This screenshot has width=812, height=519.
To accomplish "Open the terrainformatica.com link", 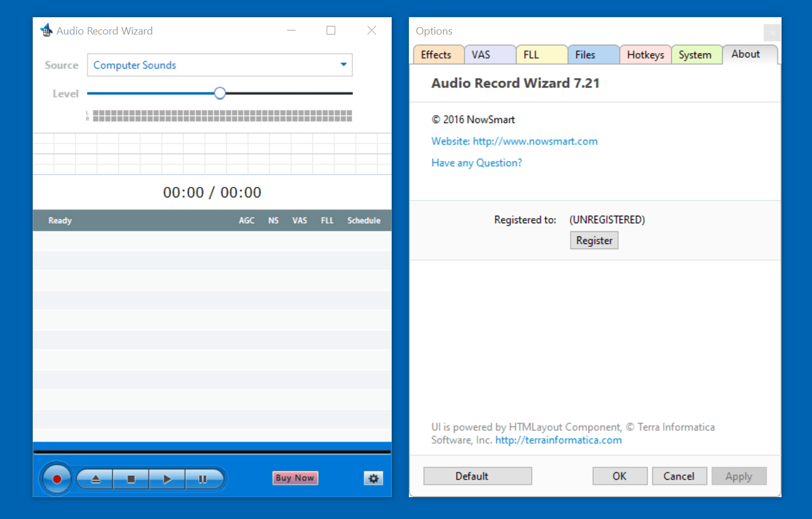I will 558,440.
